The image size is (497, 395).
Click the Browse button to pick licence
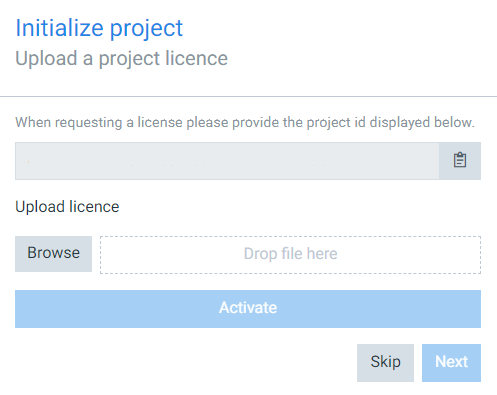coord(53,254)
